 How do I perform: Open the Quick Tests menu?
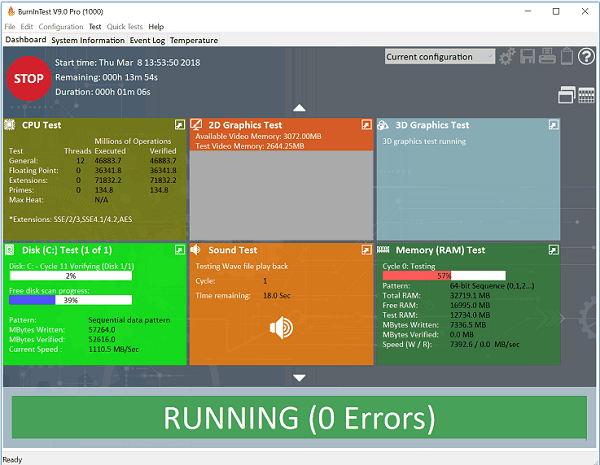click(124, 27)
